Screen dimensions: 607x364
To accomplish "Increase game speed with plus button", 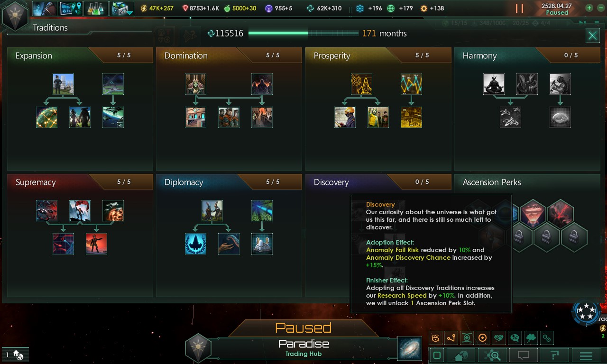I will pos(589,8).
